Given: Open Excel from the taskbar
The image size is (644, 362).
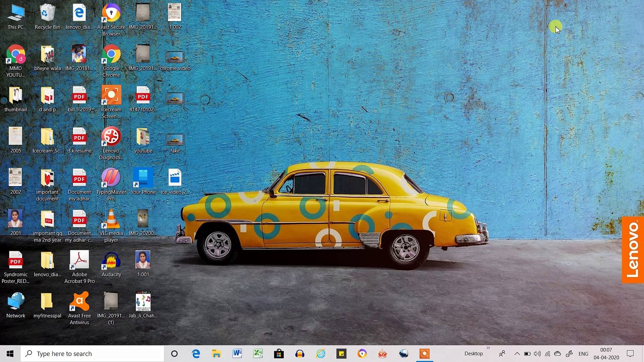Looking at the screenshot, I should pyautogui.click(x=258, y=353).
